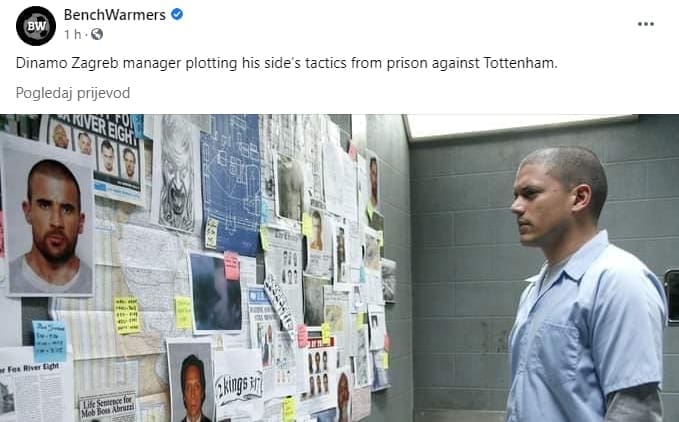Click the blue verified badge checkmark

(x=177, y=14)
